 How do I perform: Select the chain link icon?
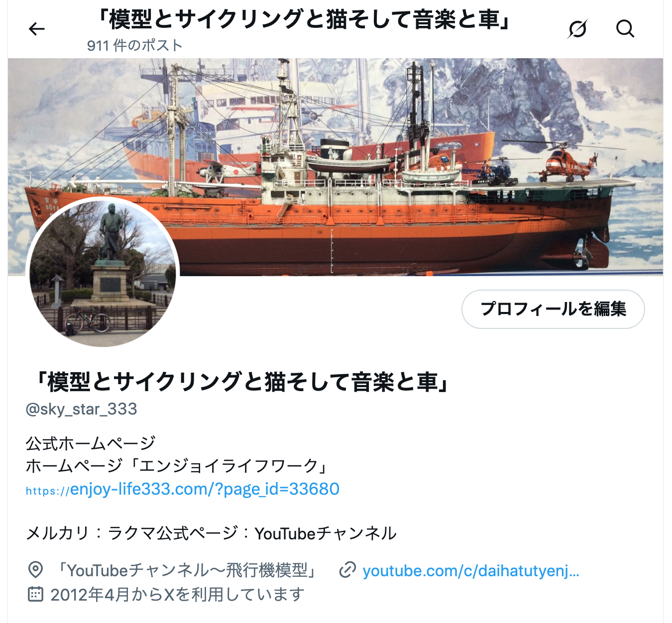[x=347, y=570]
